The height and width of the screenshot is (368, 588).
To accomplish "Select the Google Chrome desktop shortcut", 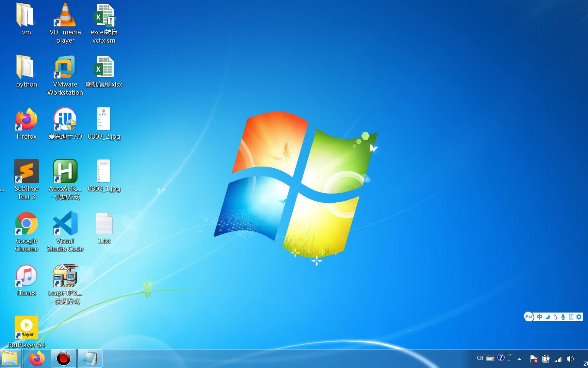I will [x=26, y=232].
